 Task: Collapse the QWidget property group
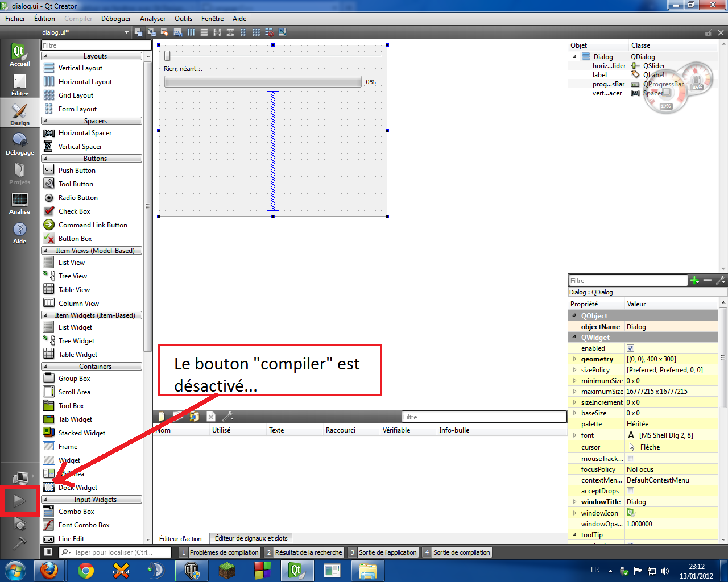574,337
